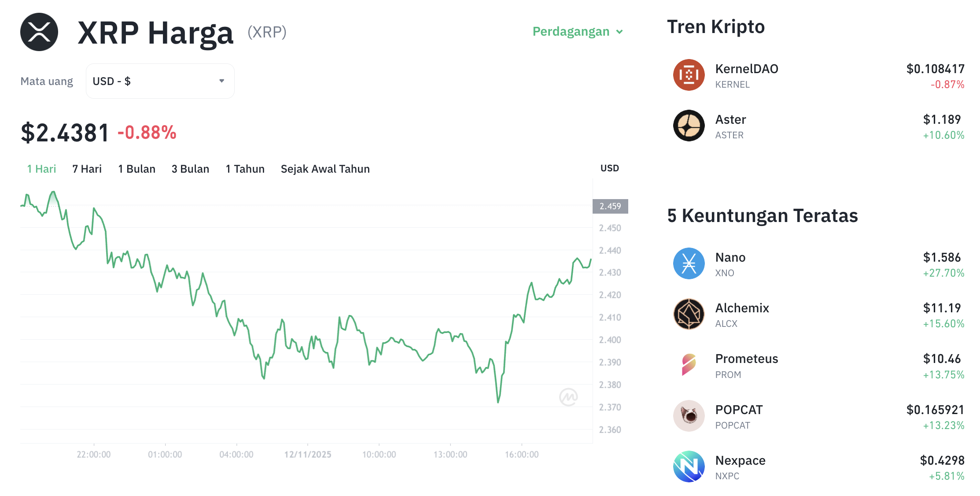This screenshot has height=496, width=980.
Task: Open the KernelDAO listing link
Action: [746, 69]
